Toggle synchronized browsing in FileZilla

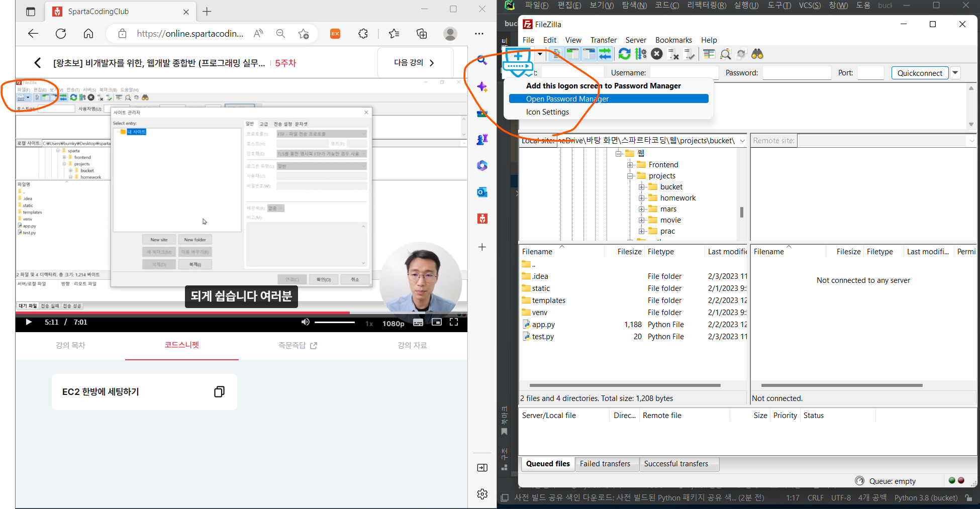741,54
